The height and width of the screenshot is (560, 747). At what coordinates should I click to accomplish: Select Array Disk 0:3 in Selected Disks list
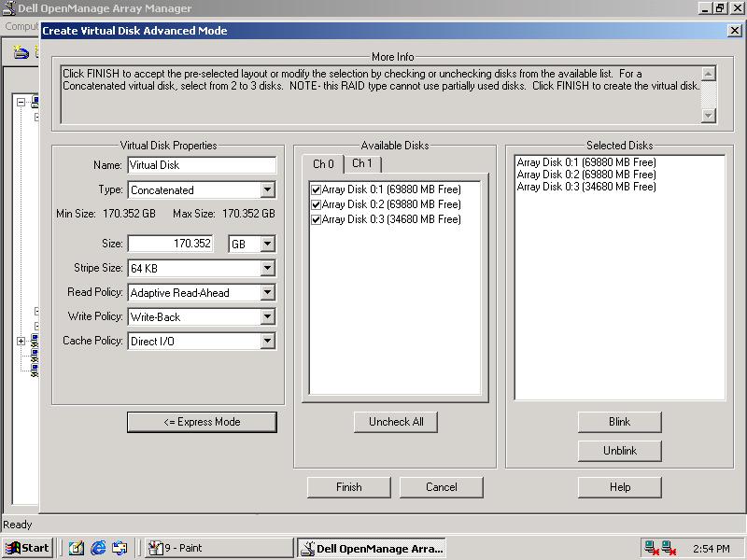point(586,187)
